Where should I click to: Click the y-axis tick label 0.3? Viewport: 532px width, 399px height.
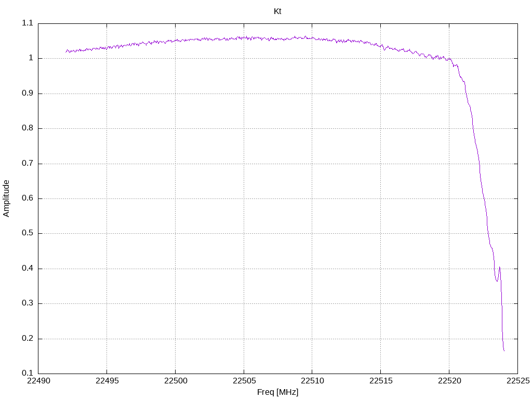pyautogui.click(x=28, y=303)
